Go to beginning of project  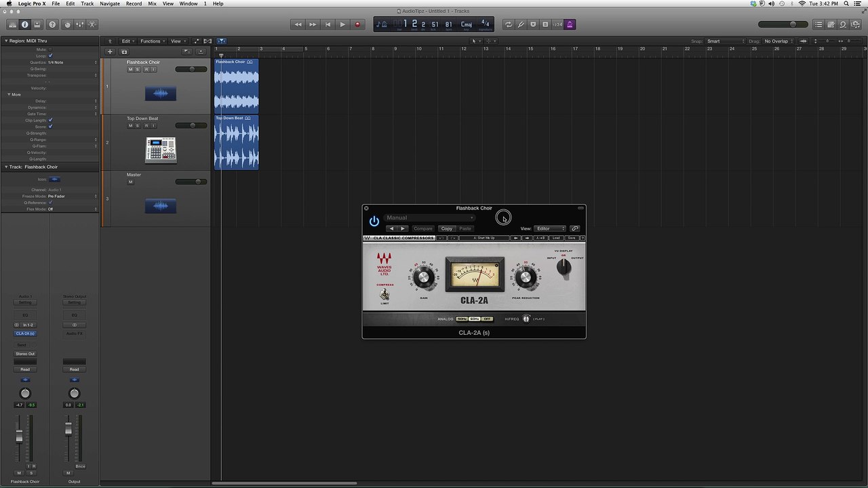click(328, 24)
